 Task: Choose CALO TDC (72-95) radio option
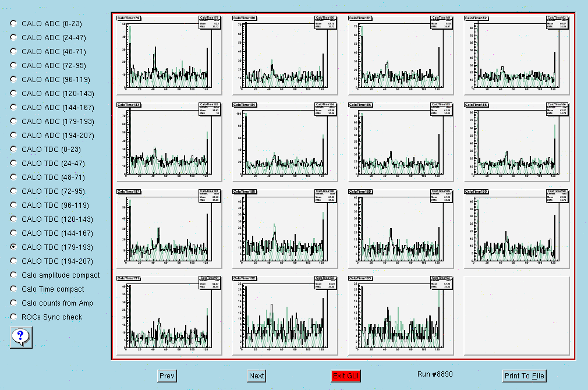pyautogui.click(x=13, y=191)
